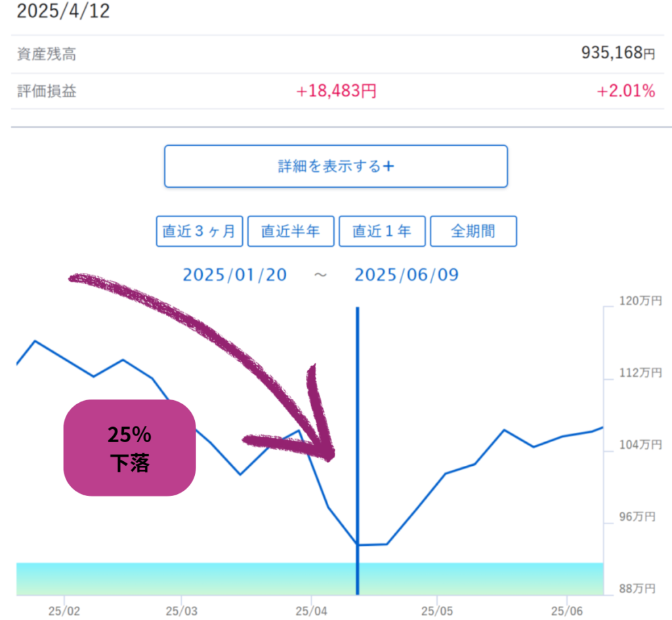Switch chart range to 直近半年

[x=291, y=232]
